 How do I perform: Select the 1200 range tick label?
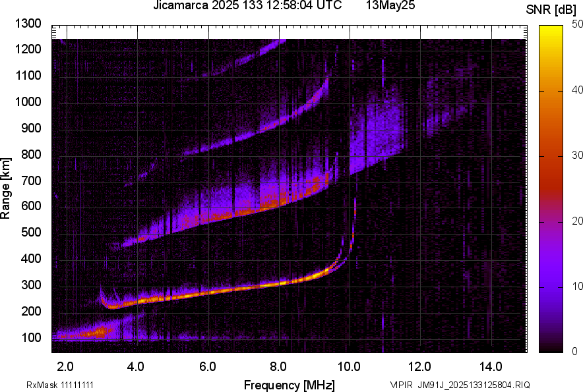click(x=28, y=49)
